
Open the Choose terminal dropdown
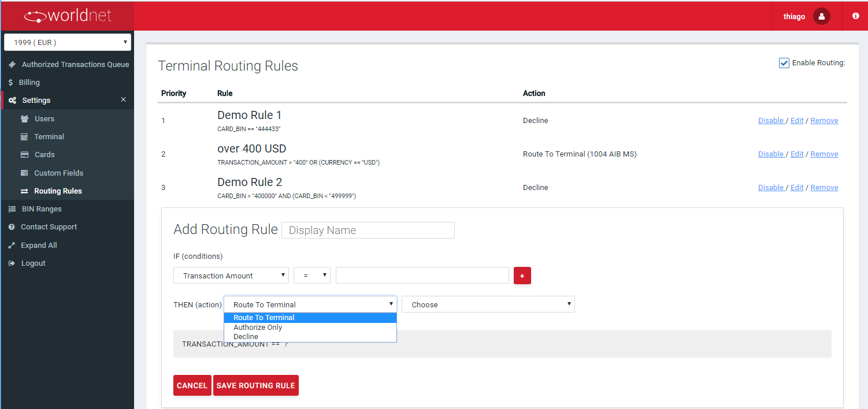click(488, 304)
